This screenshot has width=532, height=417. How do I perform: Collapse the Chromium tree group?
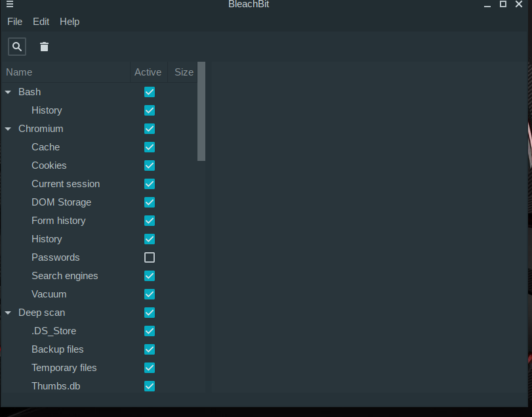coord(8,129)
